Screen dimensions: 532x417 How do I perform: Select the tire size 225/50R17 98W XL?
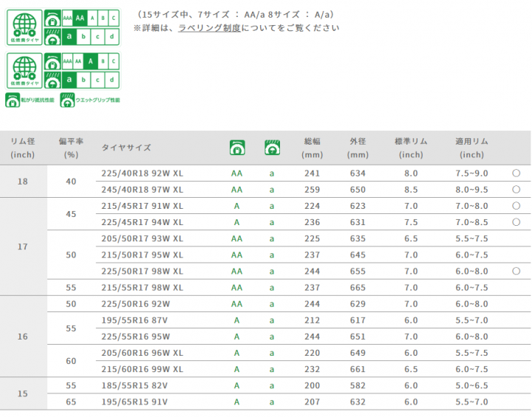click(142, 271)
